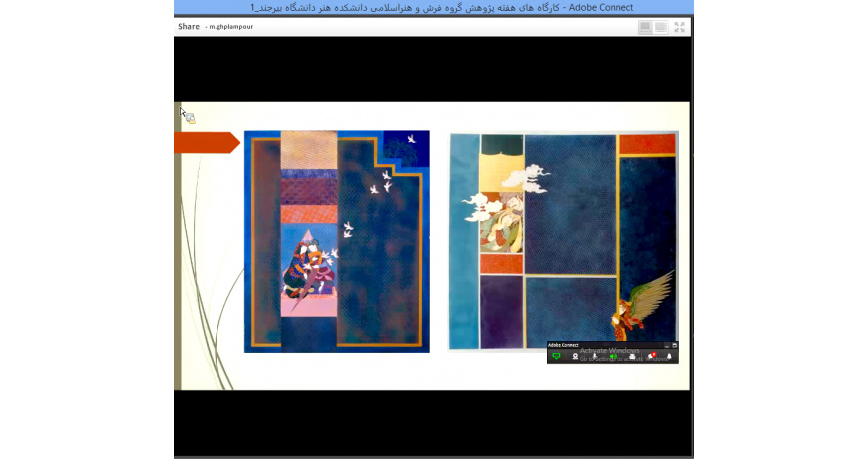This screenshot has height=459, width=868.
Task: Minimize the Adobe Connect mini control panel
Action: tap(667, 345)
